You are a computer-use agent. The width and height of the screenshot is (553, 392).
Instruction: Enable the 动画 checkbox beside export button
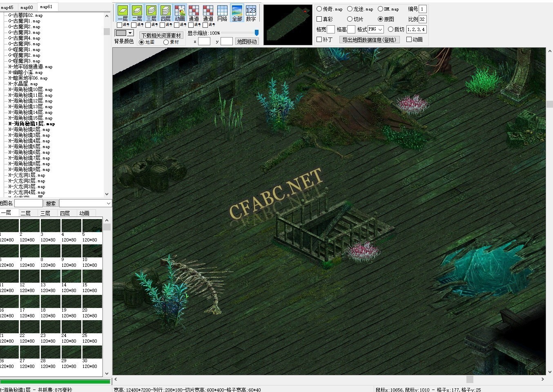click(x=409, y=40)
